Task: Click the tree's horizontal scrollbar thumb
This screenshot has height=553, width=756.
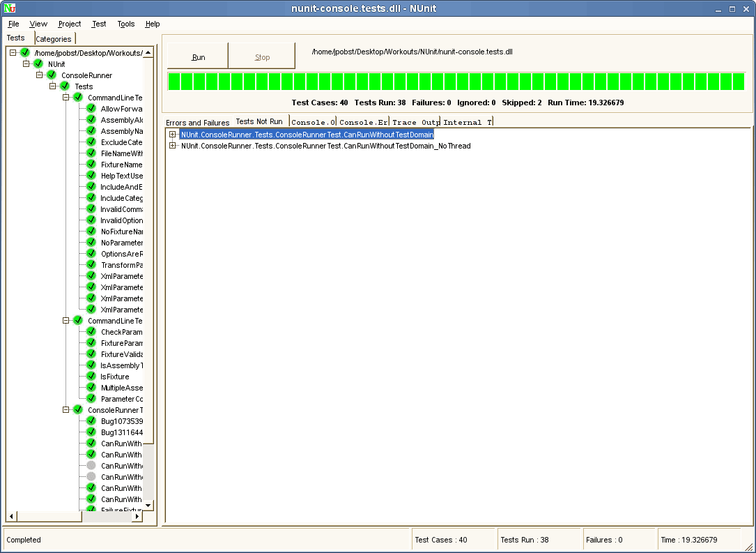Action: tap(49, 516)
